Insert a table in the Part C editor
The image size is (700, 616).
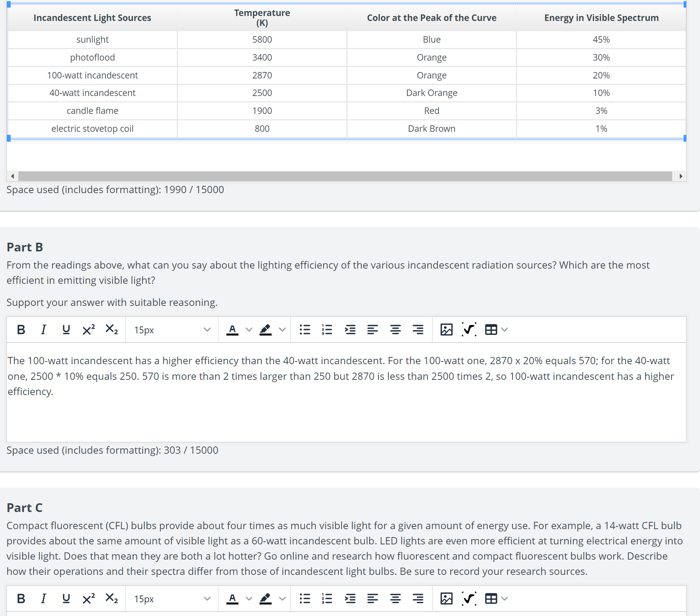(x=491, y=598)
